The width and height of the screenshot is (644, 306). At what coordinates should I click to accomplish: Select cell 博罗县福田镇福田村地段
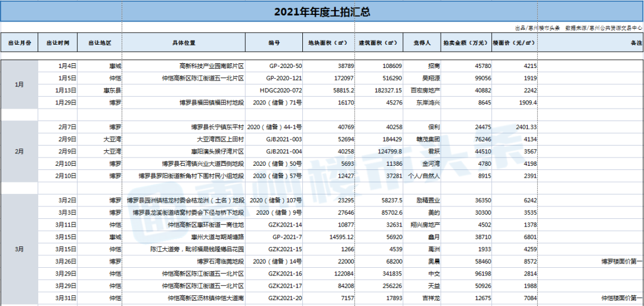click(x=184, y=103)
